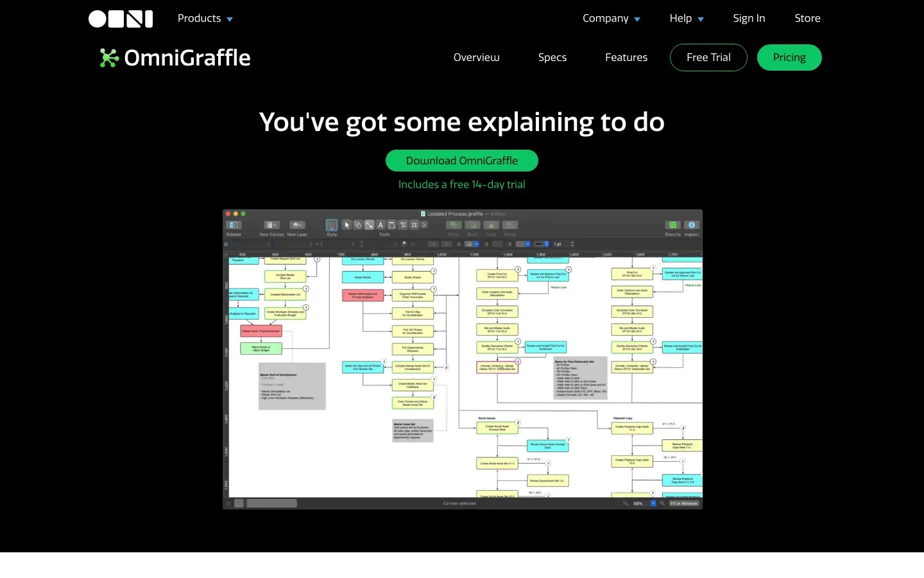The height and width of the screenshot is (578, 924).
Task: Select the Text tool
Action: [x=381, y=225]
